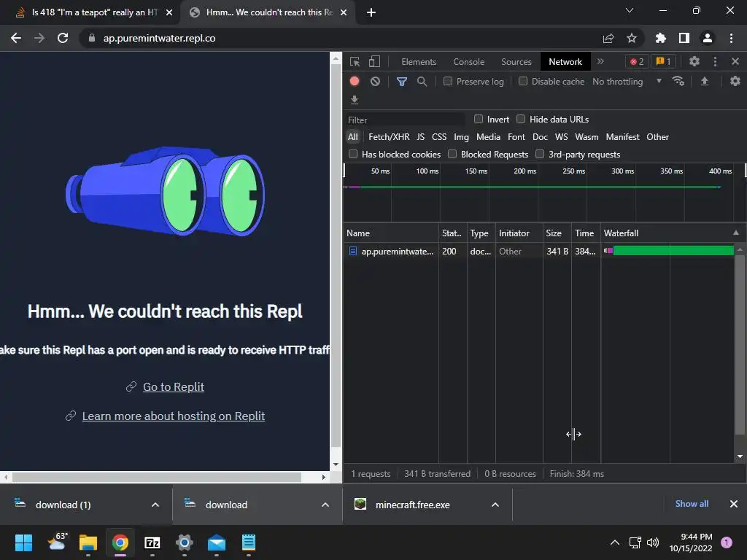Viewport: 747px width, 560px height.
Task: Open File Explorer from the taskbar
Action: 88,542
